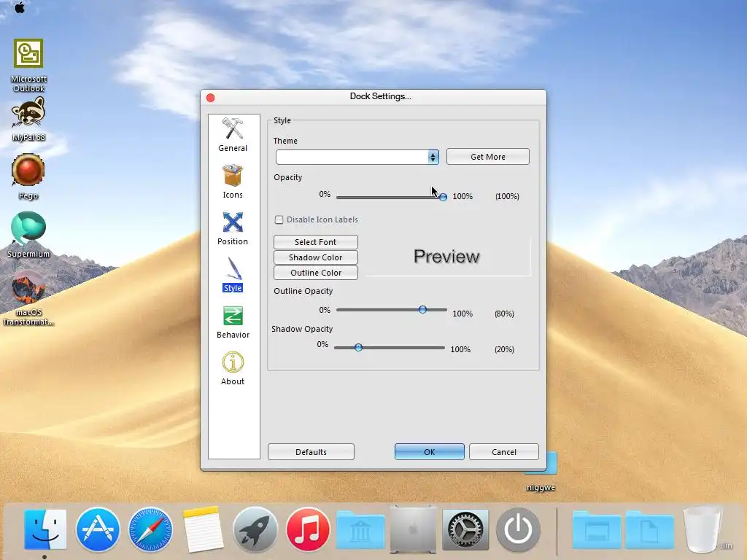
Task: Click the power button dock icon
Action: (x=518, y=529)
